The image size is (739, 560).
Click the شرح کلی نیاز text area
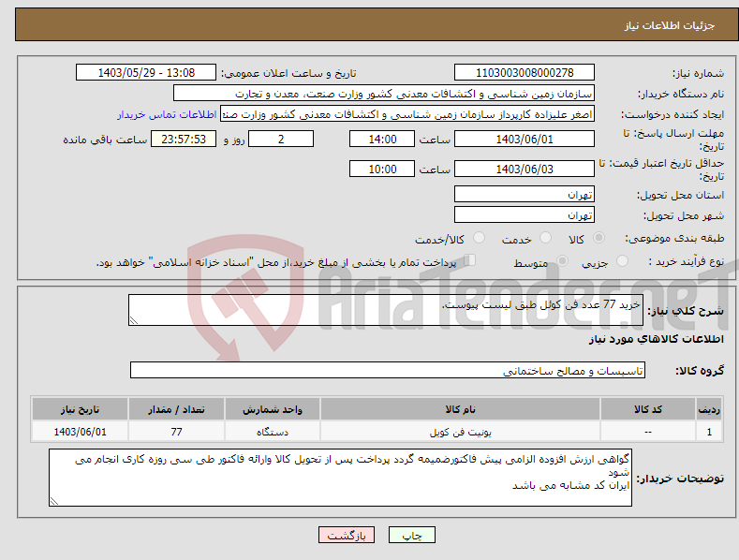pos(386,310)
